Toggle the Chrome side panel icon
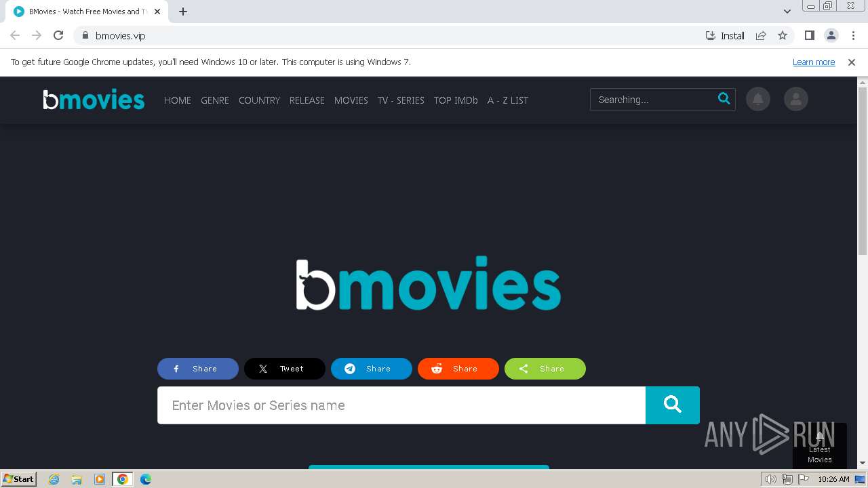868x488 pixels. (809, 35)
